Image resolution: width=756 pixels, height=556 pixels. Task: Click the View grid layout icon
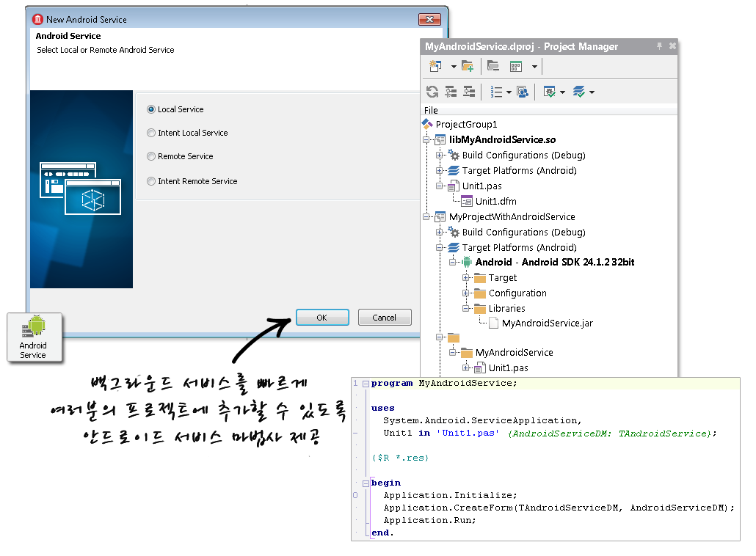[x=516, y=66]
